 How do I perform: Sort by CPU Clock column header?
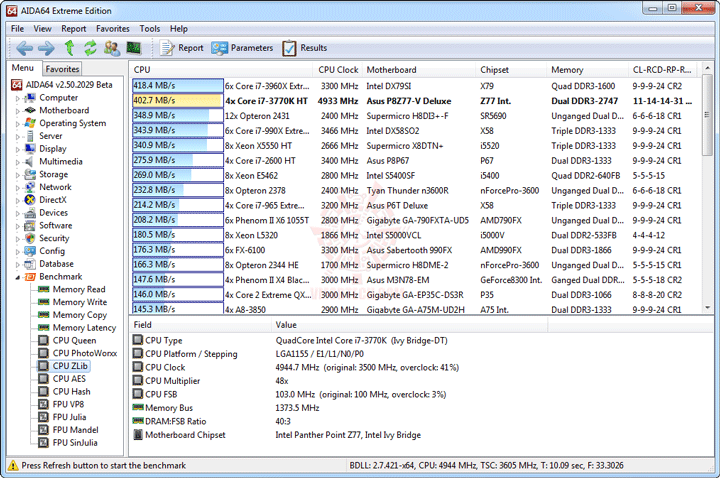(x=338, y=70)
